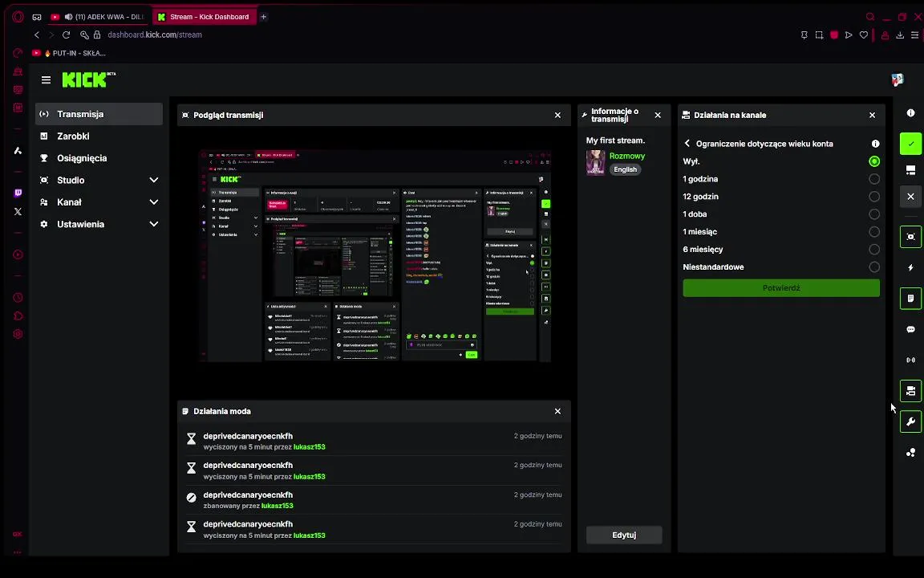Click the green checkmark button in the right toolbar
Viewport: 924px width, 578px height.
tap(910, 144)
